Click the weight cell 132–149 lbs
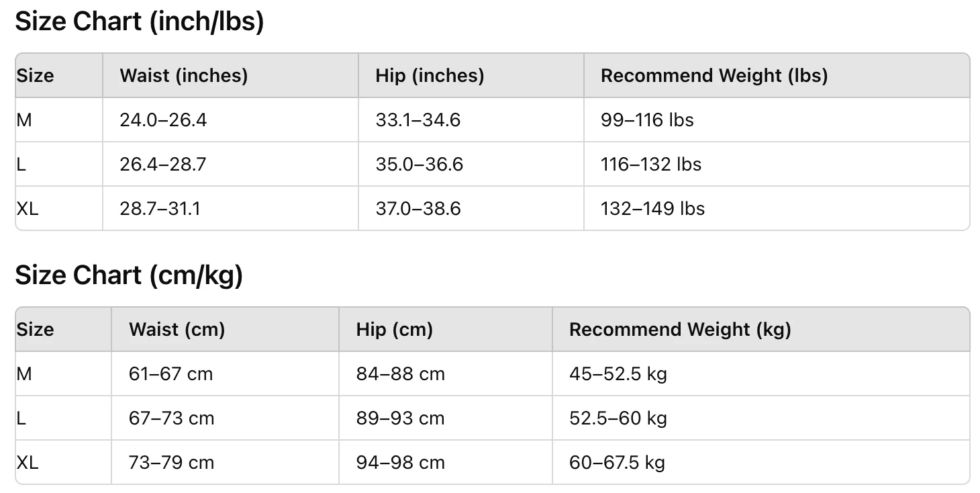The width and height of the screenshot is (980, 493). click(x=652, y=209)
